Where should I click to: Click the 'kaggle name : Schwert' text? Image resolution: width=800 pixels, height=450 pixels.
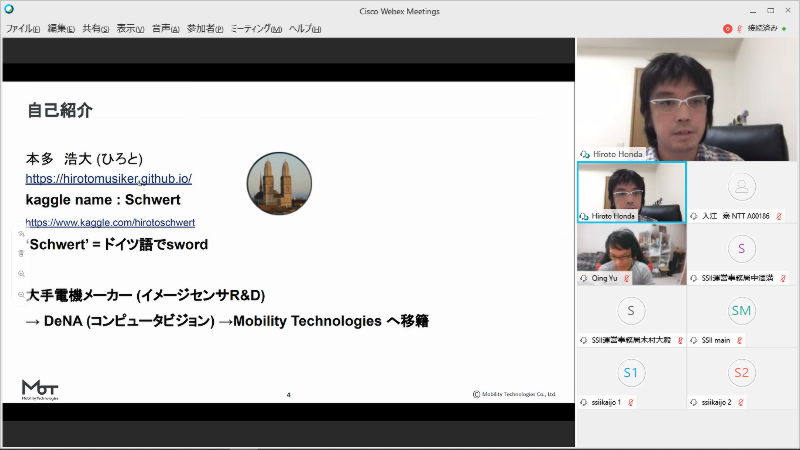[103, 199]
